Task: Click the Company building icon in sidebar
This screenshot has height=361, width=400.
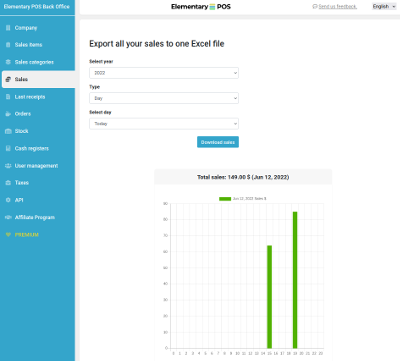Action: (8, 28)
